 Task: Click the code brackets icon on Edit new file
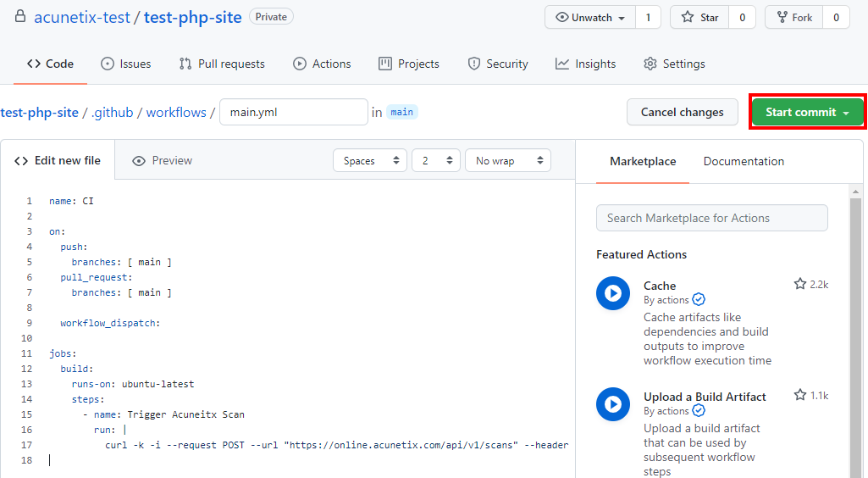[21, 161]
